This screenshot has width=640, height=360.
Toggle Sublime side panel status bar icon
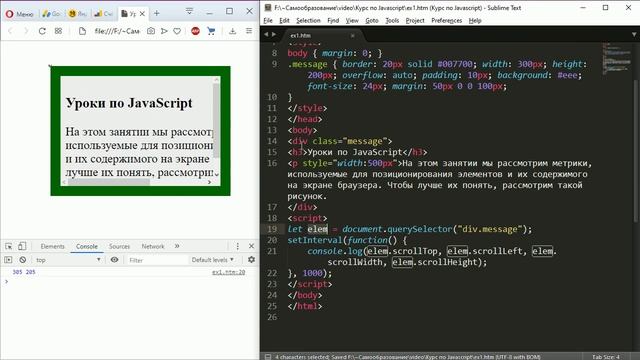(x=267, y=357)
